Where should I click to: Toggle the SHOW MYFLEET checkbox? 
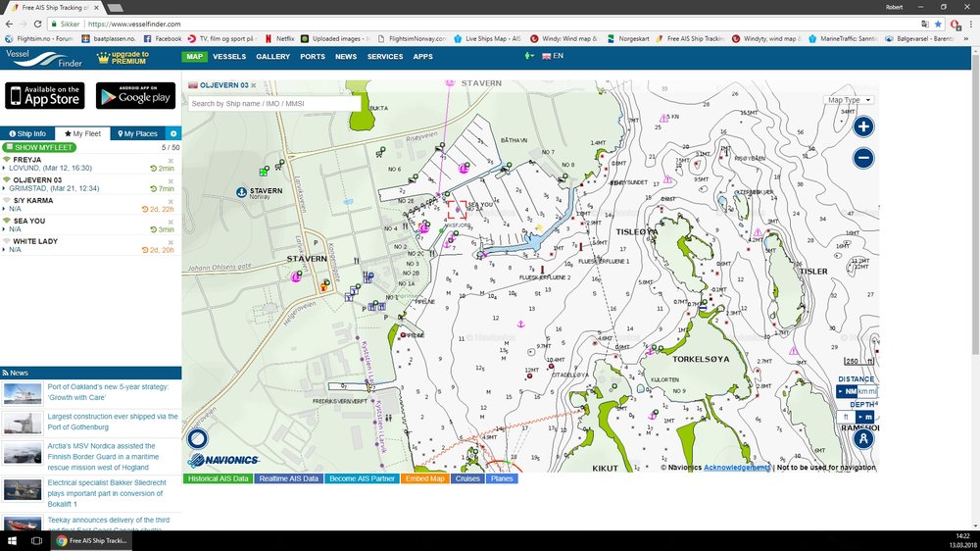click(10, 148)
